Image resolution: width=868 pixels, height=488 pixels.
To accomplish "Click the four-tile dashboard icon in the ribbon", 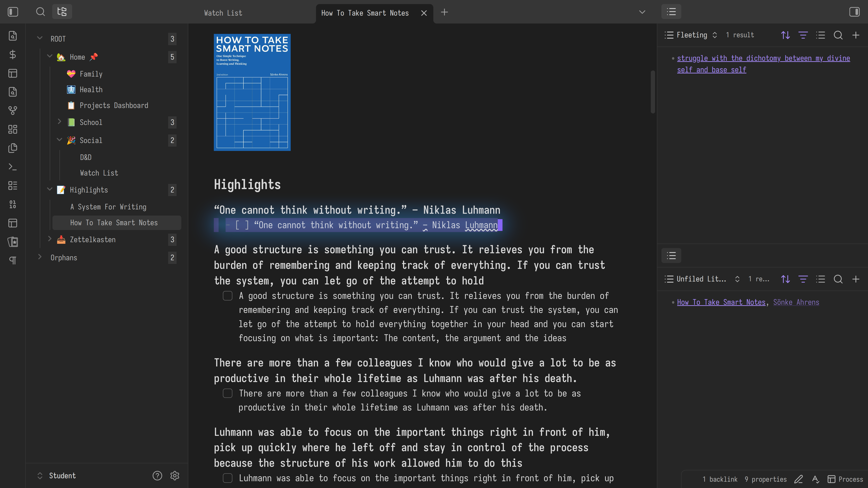I will pyautogui.click(x=13, y=129).
